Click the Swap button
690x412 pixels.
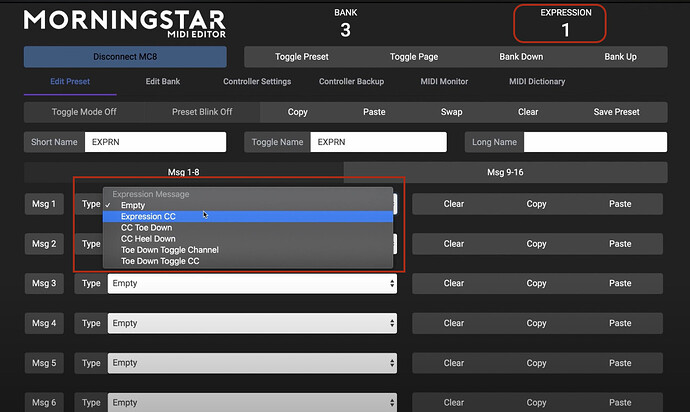451,112
